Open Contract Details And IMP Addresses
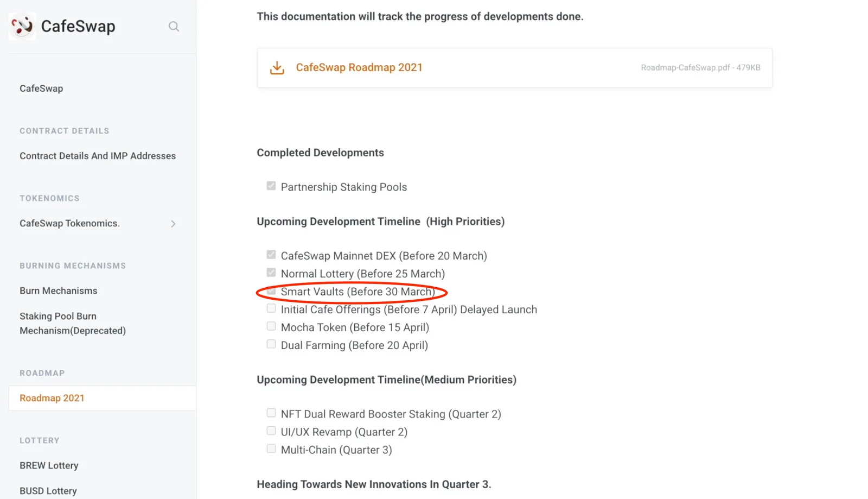Screen dimensions: 868x499 pyautogui.click(x=98, y=156)
